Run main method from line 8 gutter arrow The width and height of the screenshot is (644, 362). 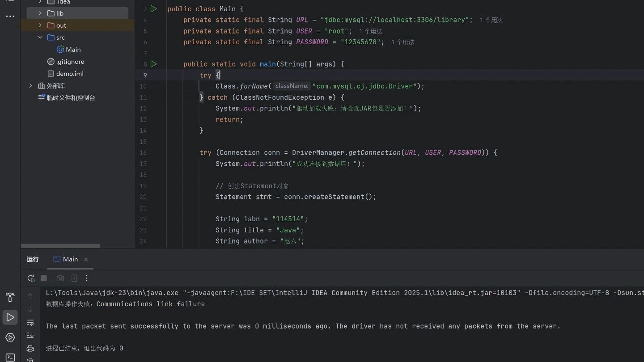tap(153, 64)
